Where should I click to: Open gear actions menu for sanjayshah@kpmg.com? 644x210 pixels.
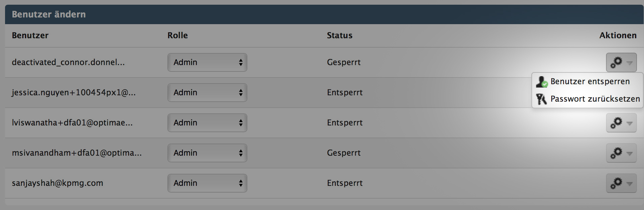click(x=621, y=183)
